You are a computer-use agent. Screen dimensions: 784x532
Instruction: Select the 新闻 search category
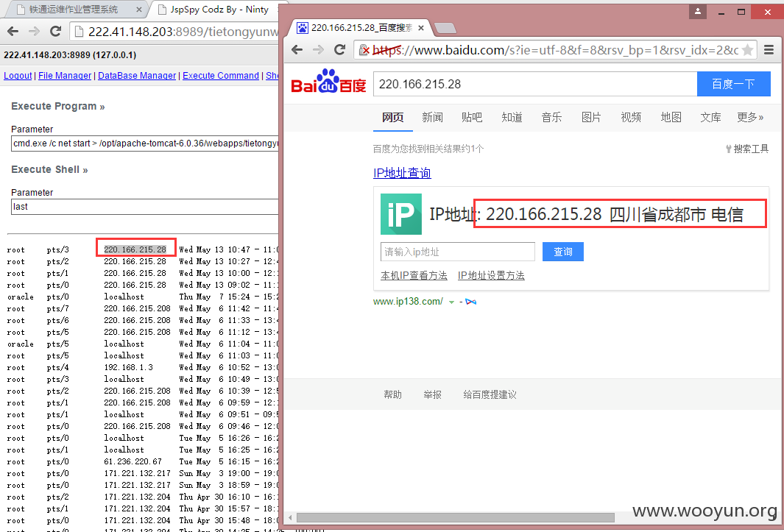click(x=433, y=118)
